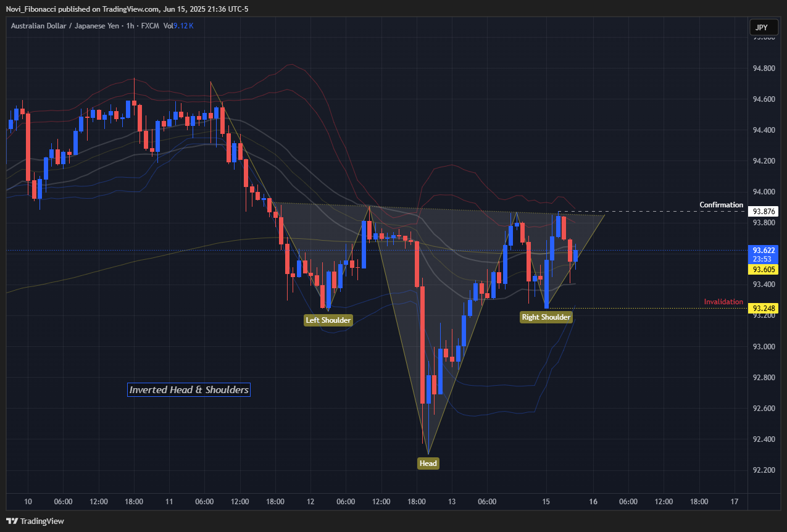
Task: Click the 94.400 price axis label
Action: coord(764,130)
